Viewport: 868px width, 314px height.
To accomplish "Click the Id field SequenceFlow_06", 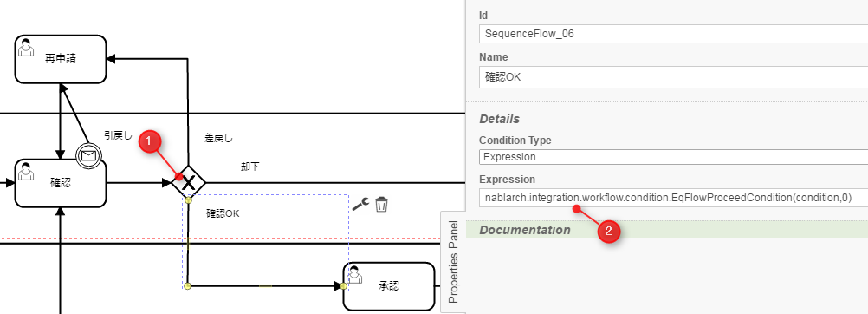I will 673,34.
